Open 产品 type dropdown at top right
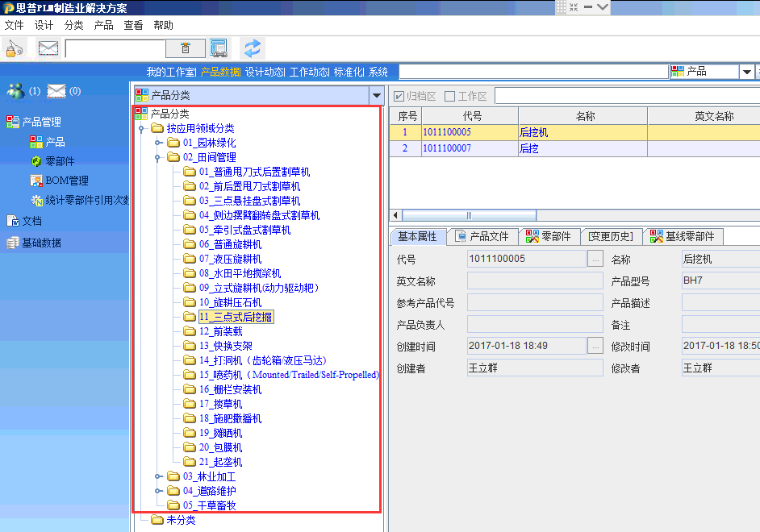760x532 pixels. pos(747,72)
